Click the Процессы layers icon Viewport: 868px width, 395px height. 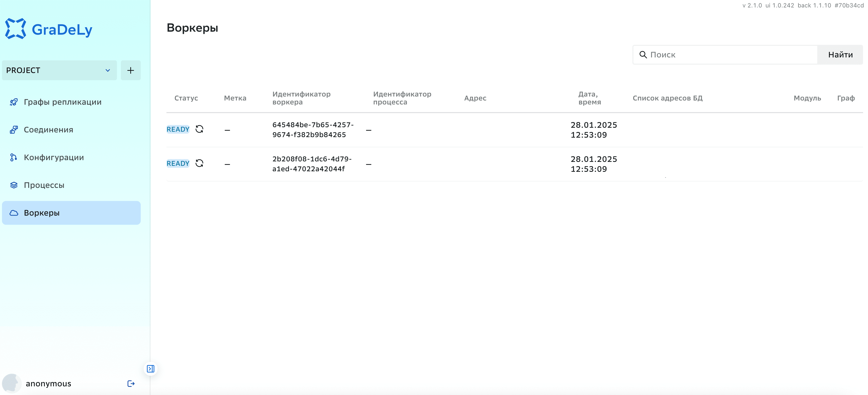14,185
